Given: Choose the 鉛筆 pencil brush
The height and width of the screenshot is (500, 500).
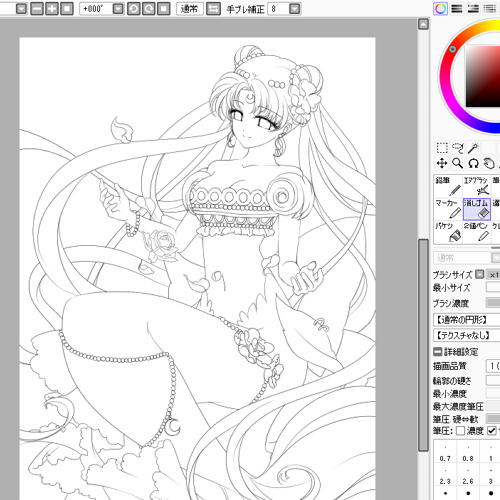Looking at the screenshot, I should click(448, 186).
